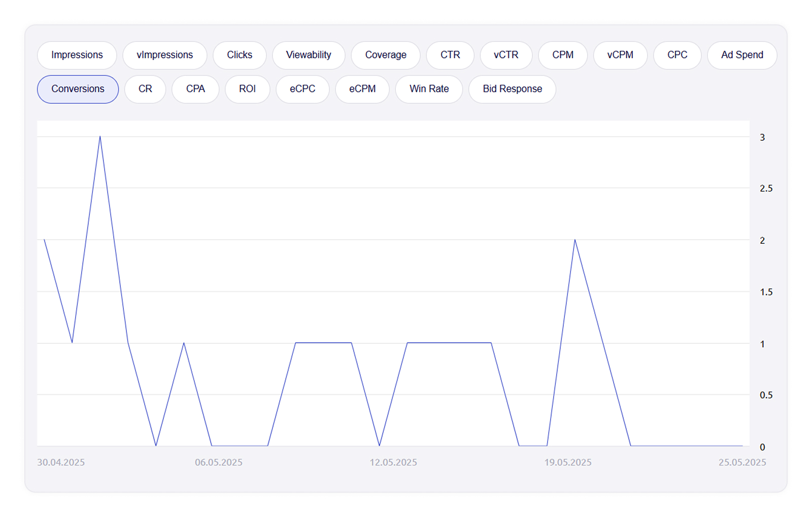The width and height of the screenshot is (812, 517).
Task: View the CPA metric
Action: 195,89
